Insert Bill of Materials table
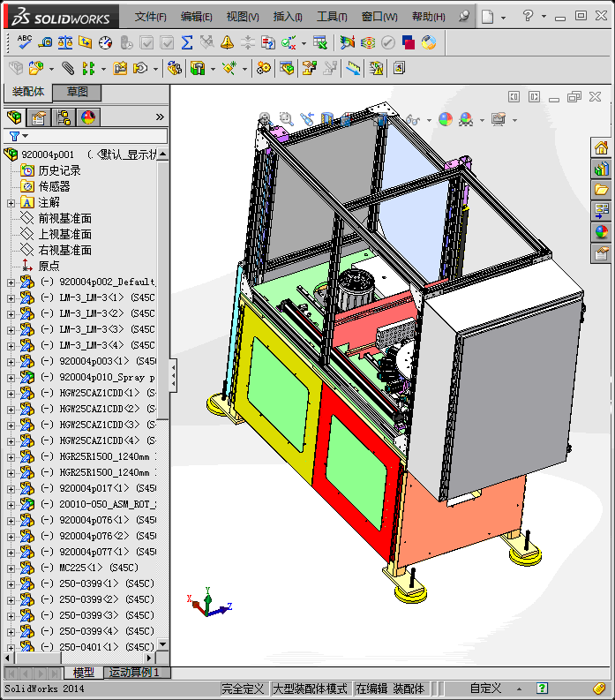 click(x=287, y=68)
